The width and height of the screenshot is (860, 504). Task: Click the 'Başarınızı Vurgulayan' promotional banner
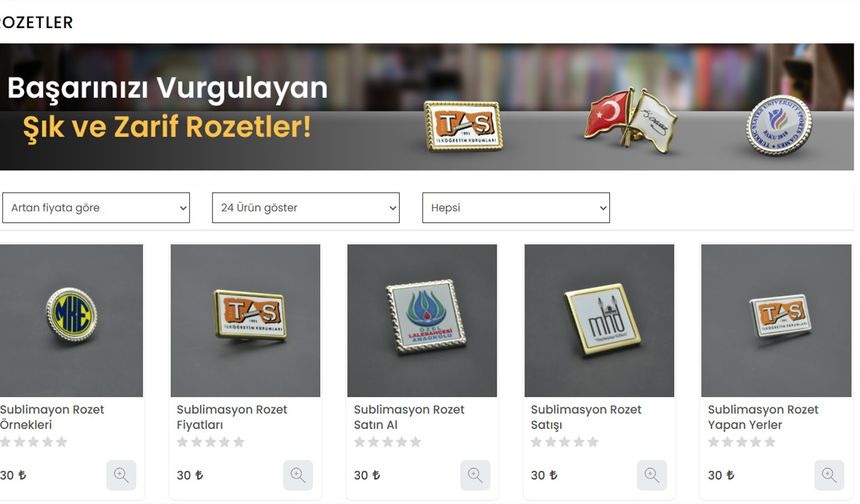427,107
